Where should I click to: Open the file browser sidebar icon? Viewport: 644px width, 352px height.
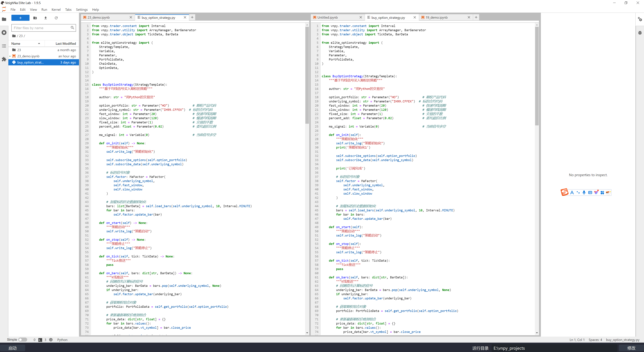(x=4, y=19)
